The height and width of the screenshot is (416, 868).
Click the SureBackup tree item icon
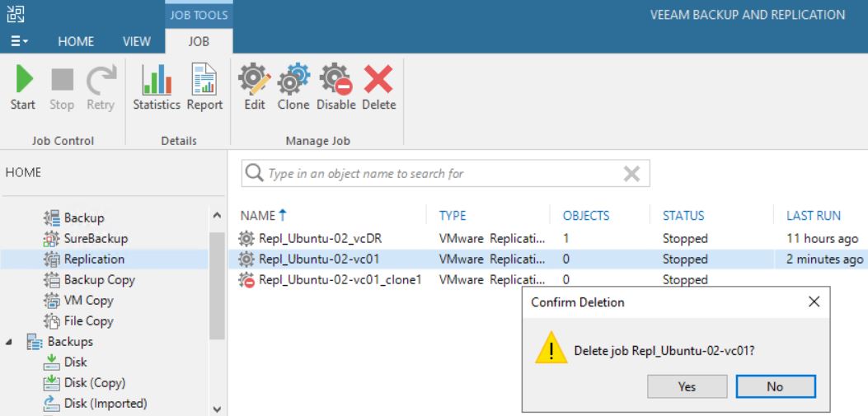click(x=51, y=238)
